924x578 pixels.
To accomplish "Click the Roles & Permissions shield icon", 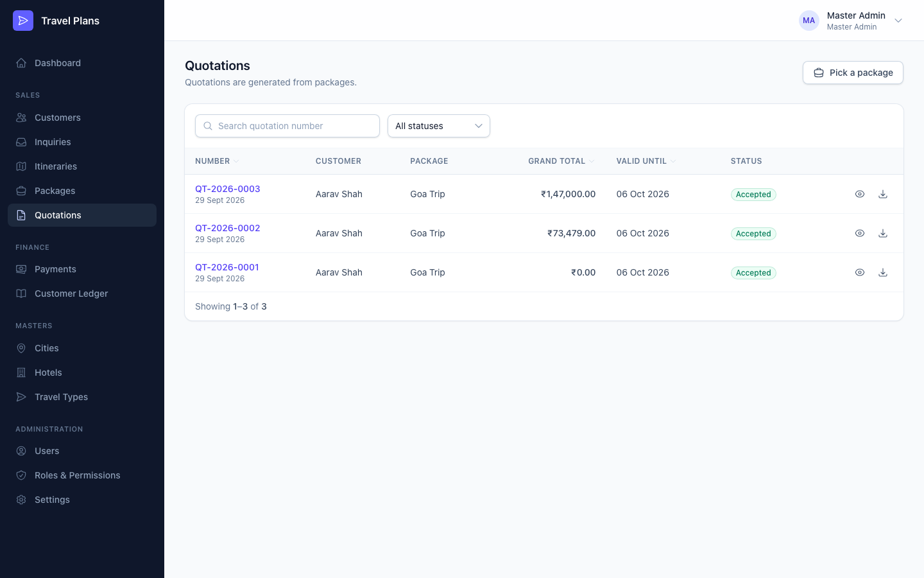I will coord(21,475).
